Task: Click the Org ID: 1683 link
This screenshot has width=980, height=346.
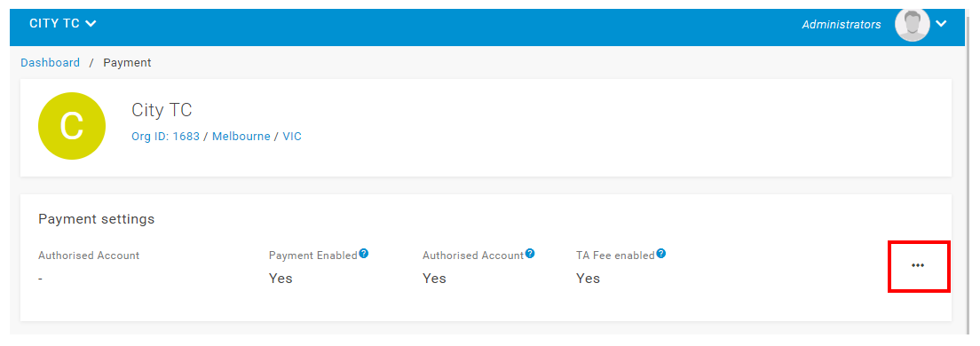Action: [165, 136]
